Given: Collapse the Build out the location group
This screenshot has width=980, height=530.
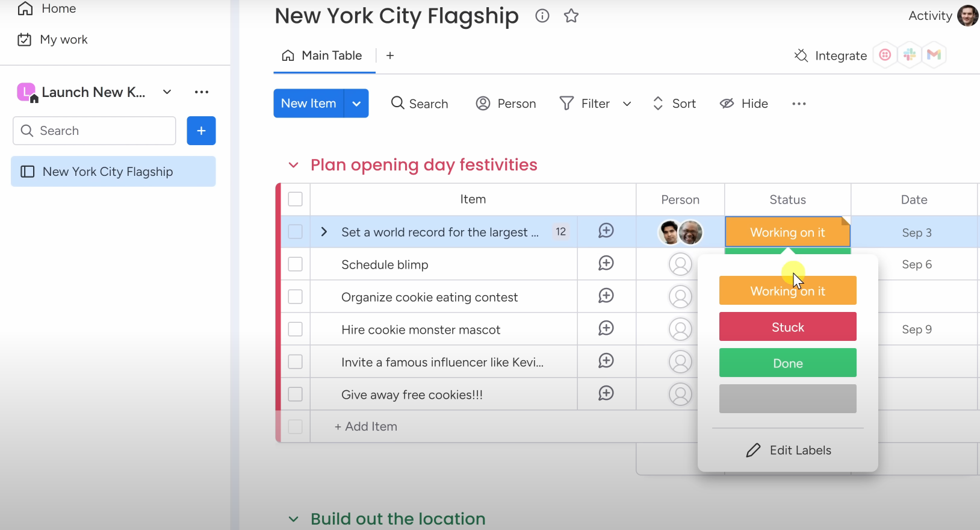Looking at the screenshot, I should [293, 519].
